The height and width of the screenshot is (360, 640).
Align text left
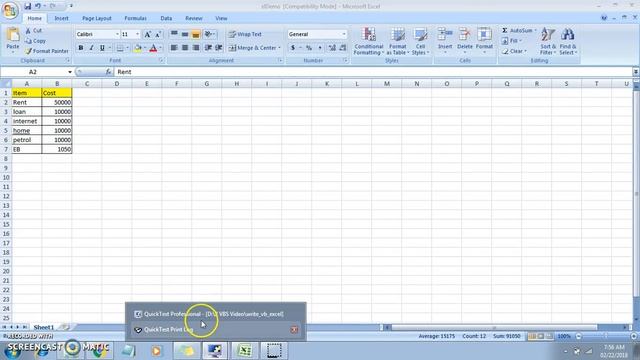(x=174, y=48)
